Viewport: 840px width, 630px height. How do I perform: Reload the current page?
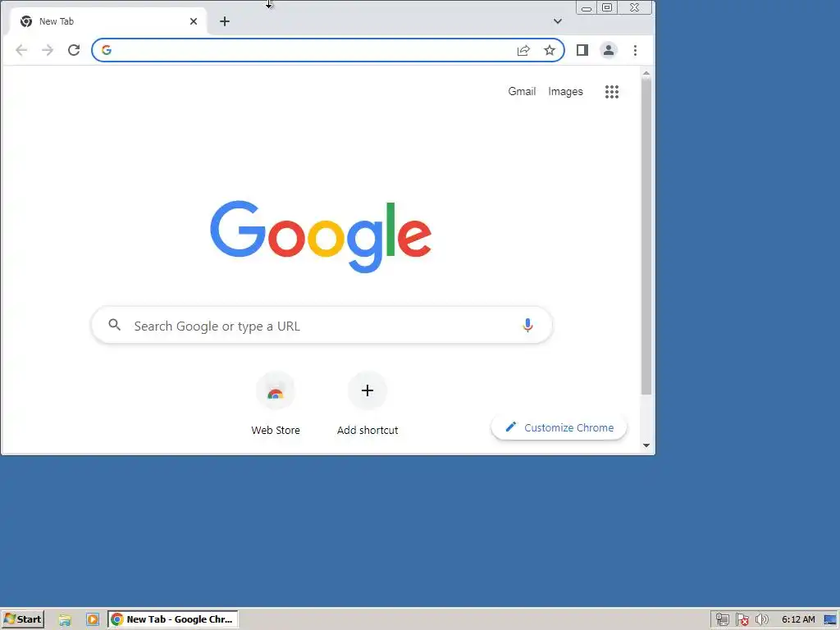(x=74, y=50)
